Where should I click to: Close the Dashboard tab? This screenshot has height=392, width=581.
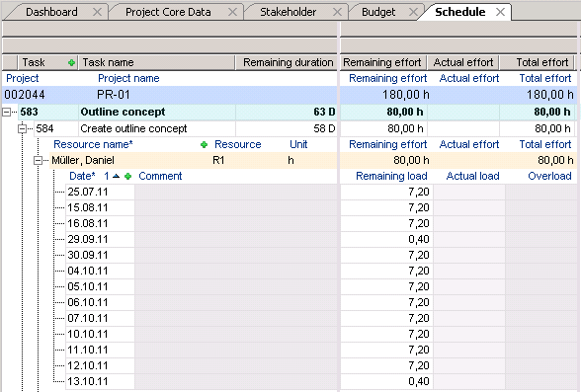97,12
